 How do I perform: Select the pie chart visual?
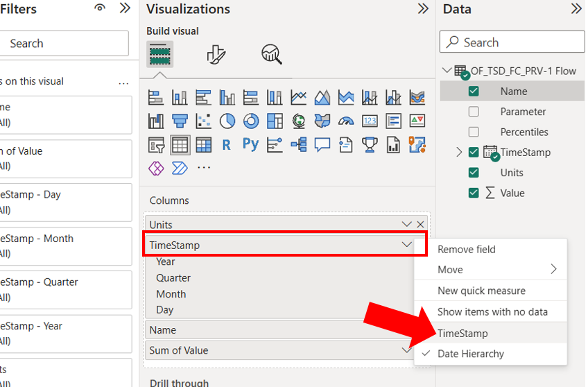(227, 121)
